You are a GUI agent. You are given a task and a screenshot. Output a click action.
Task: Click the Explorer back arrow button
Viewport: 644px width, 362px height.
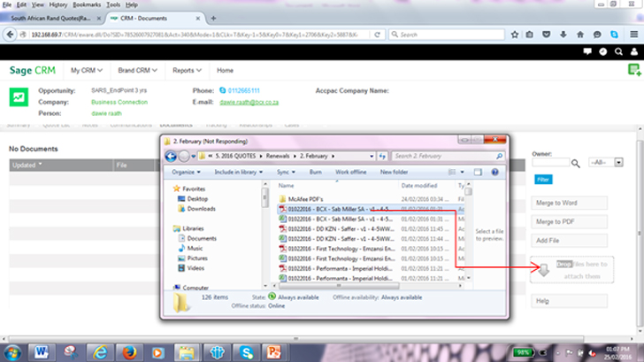(x=171, y=156)
